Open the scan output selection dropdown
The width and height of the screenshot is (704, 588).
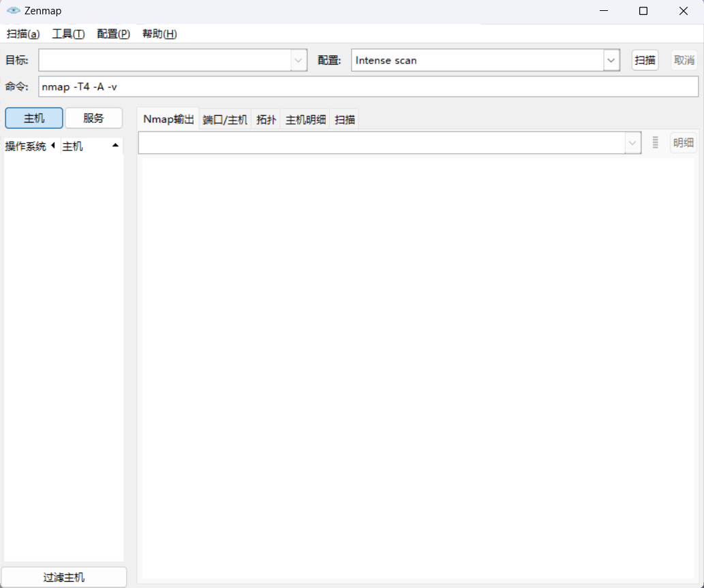click(632, 143)
